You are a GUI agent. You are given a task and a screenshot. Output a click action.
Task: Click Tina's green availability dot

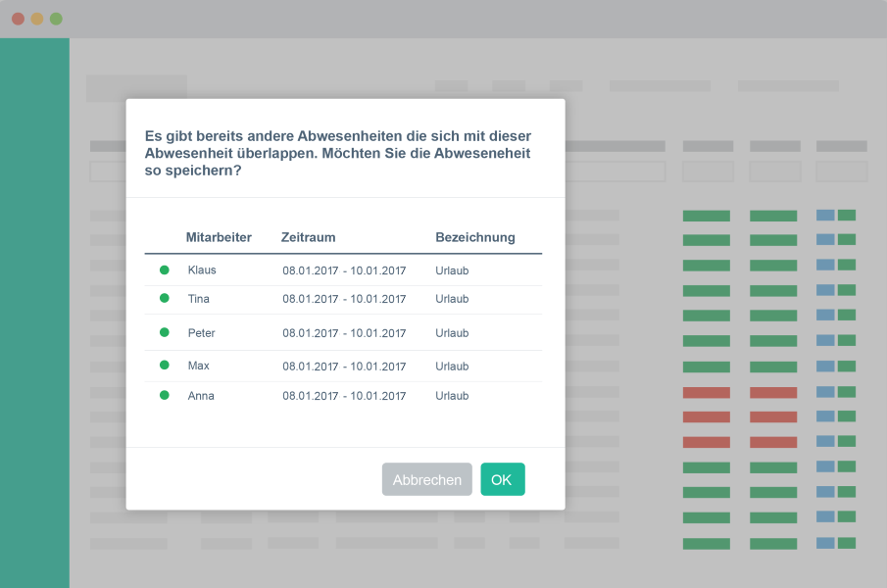click(164, 298)
